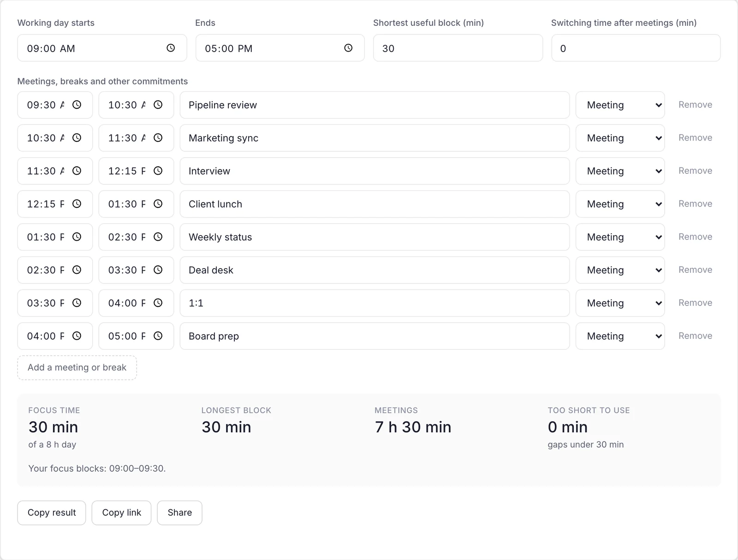This screenshot has width=738, height=560.
Task: Edit the Board prep name field
Action: [x=375, y=336]
